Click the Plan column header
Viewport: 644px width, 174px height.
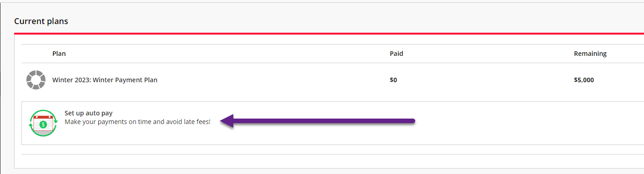coord(59,54)
